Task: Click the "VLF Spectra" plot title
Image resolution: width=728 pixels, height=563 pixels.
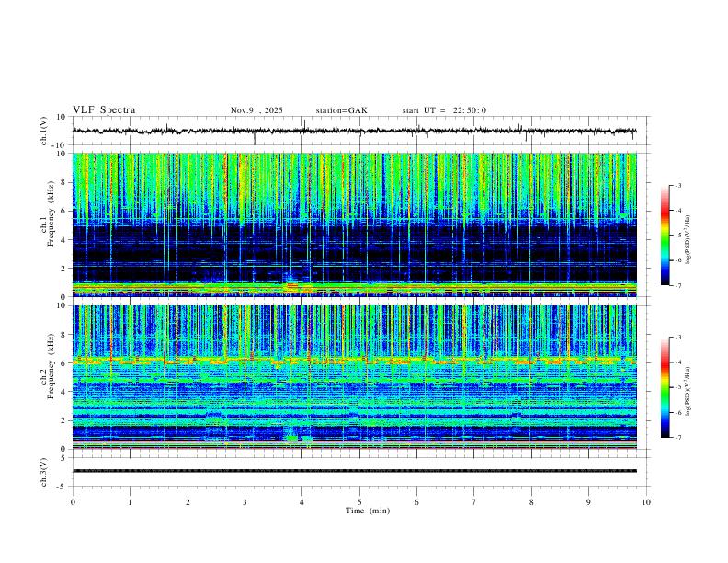Action: [104, 110]
